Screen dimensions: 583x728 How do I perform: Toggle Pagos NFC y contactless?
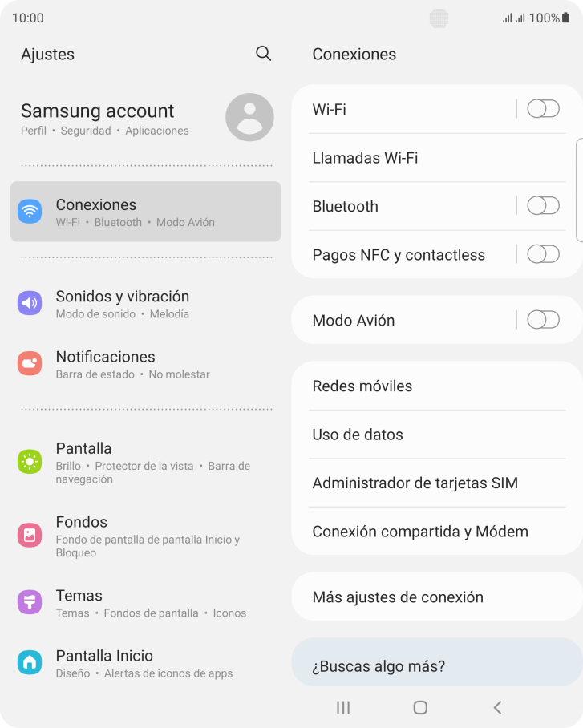pos(543,254)
